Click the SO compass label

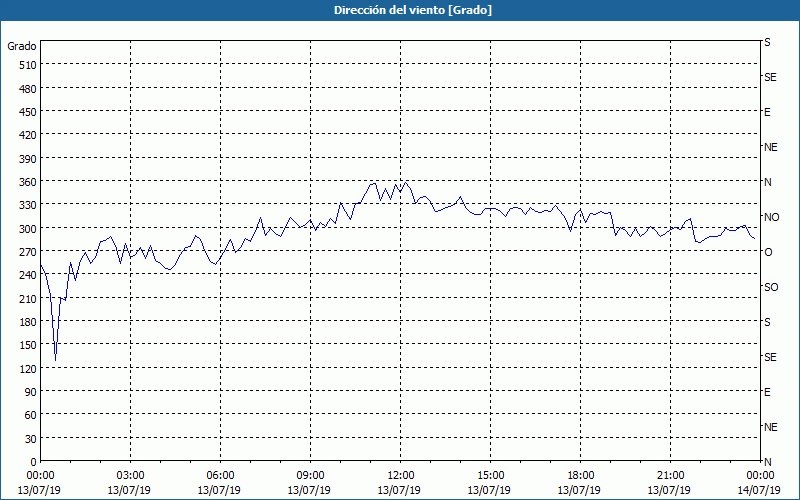click(x=771, y=287)
